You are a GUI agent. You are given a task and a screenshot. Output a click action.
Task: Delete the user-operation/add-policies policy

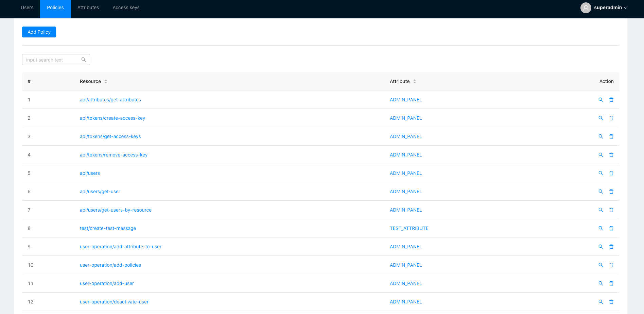click(611, 265)
